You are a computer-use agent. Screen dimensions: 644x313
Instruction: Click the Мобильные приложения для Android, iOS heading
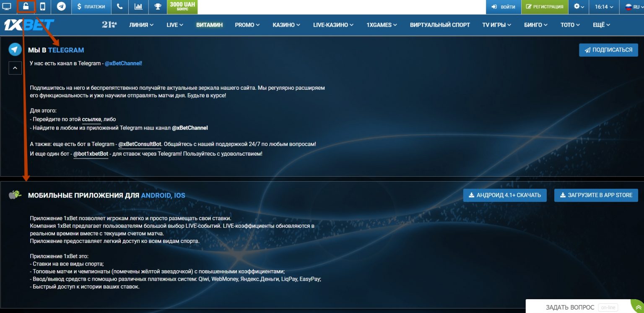[106, 196]
